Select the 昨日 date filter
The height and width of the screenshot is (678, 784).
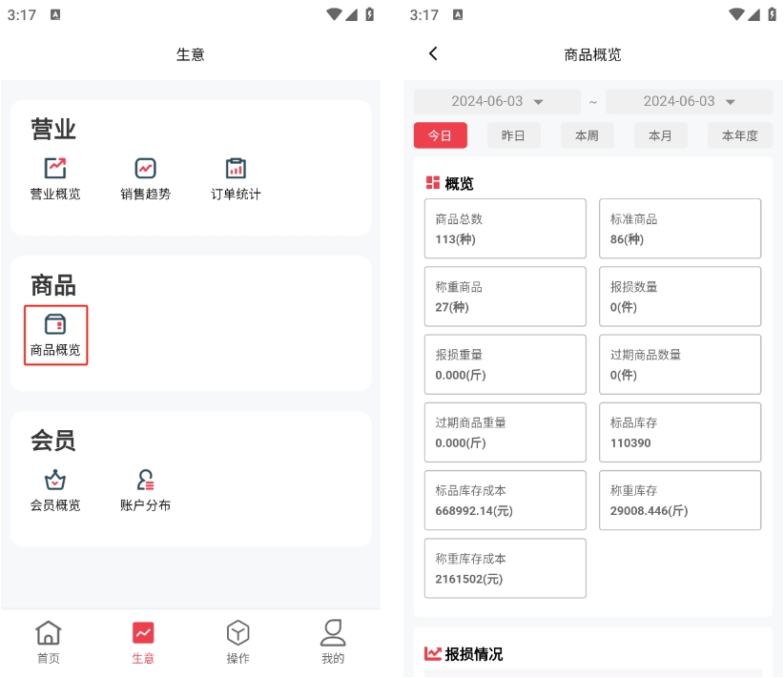[x=513, y=135]
